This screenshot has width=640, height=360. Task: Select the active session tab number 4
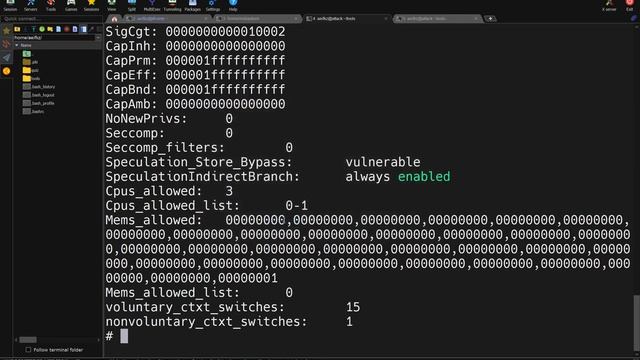tap(347, 19)
